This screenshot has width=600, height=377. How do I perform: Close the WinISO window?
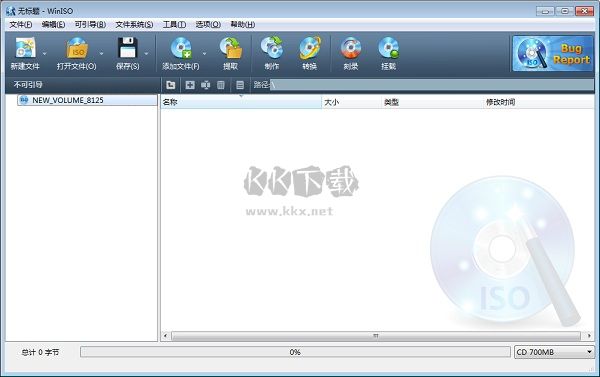pos(584,11)
